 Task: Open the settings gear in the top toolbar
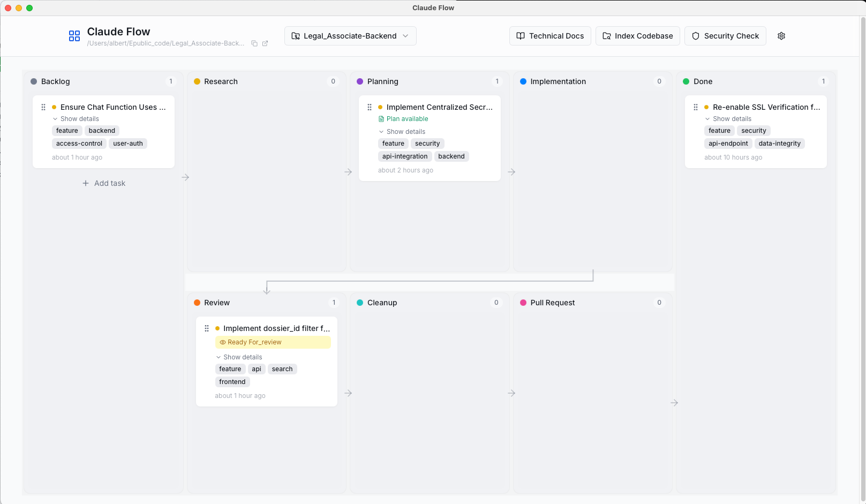[781, 36]
